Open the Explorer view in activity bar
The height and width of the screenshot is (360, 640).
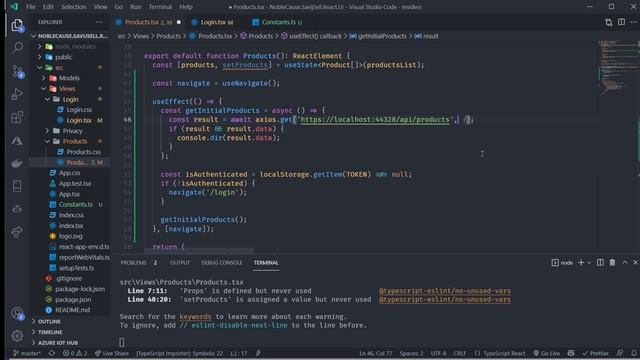(17, 25)
